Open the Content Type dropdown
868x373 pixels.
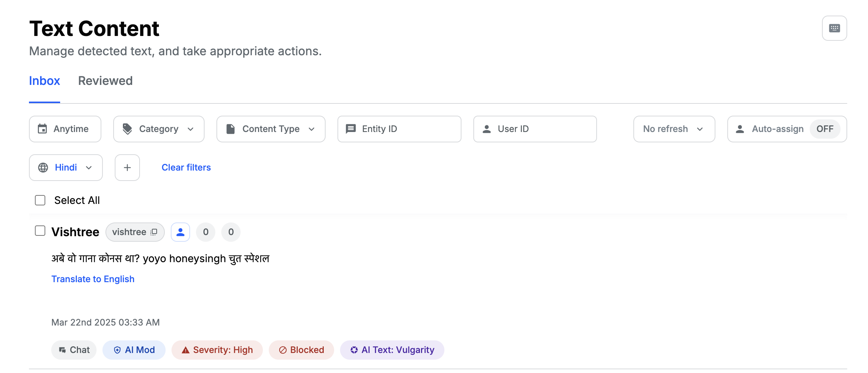(271, 129)
